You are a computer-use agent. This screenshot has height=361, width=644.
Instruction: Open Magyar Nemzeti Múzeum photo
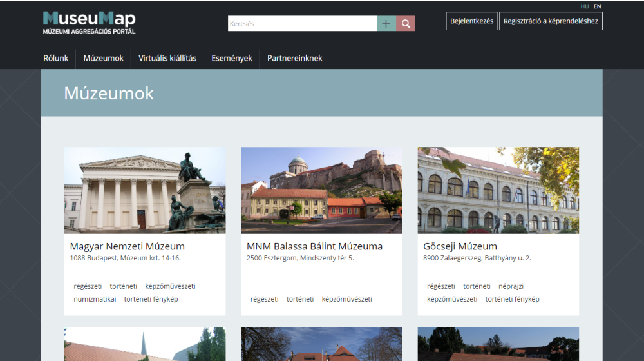(145, 190)
